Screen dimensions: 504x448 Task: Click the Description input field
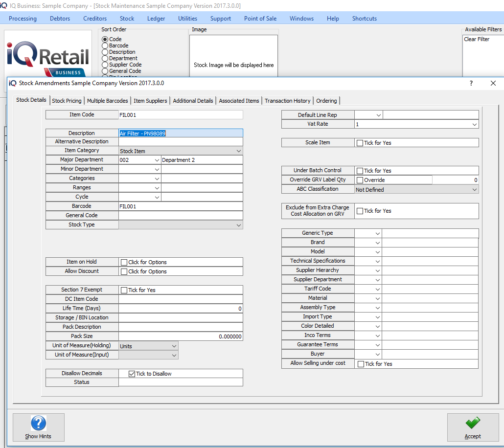180,133
